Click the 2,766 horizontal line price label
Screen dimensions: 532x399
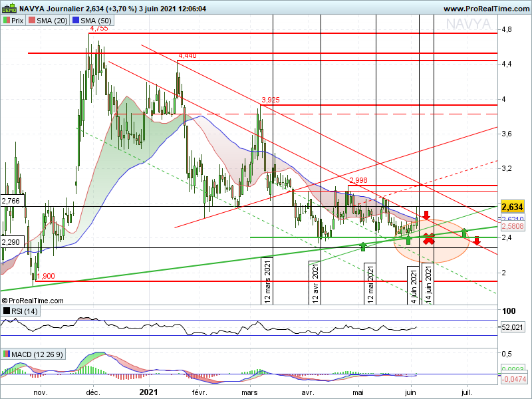pyautogui.click(x=13, y=201)
